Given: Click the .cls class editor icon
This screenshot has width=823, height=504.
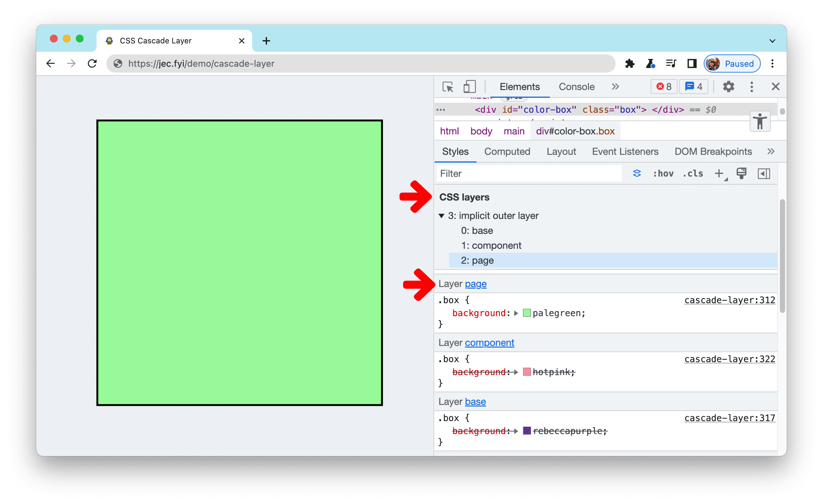Looking at the screenshot, I should (694, 173).
